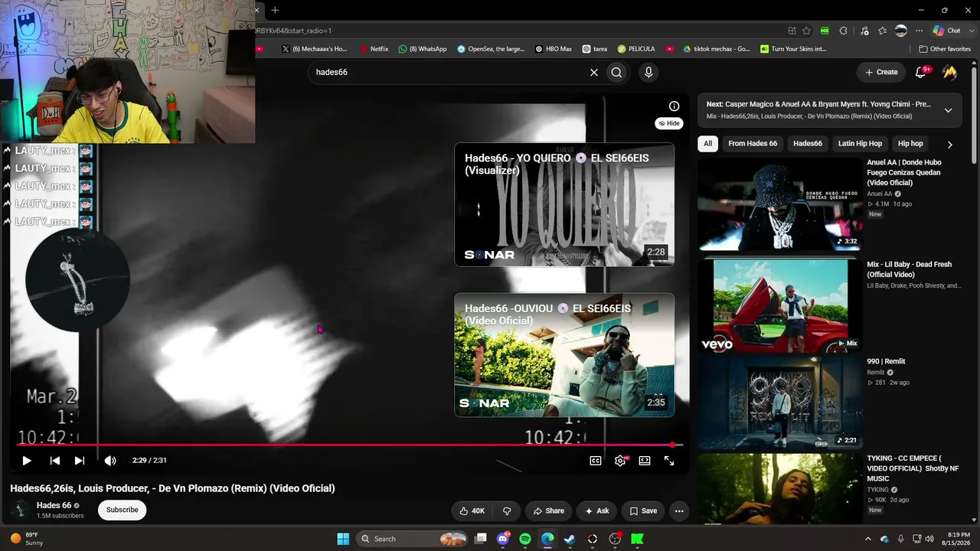Open the PELICULA bookmark
The height and width of the screenshot is (551, 980).
pyautogui.click(x=636, y=49)
